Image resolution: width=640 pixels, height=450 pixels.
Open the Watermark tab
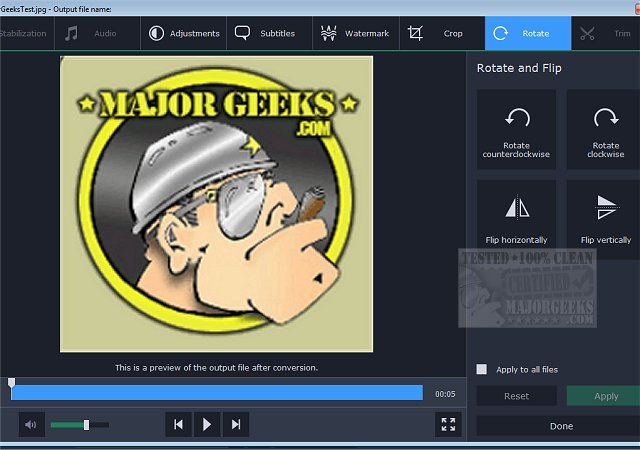[356, 33]
